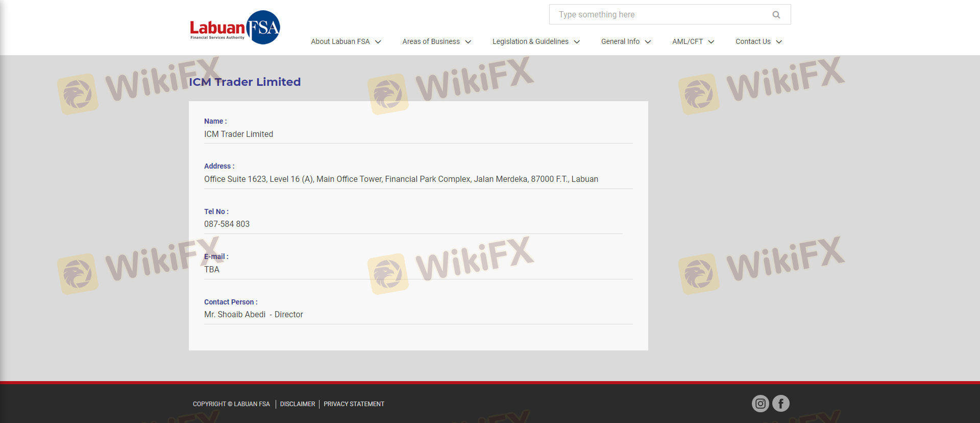
Task: Click the search magnifier icon
Action: coord(776,15)
